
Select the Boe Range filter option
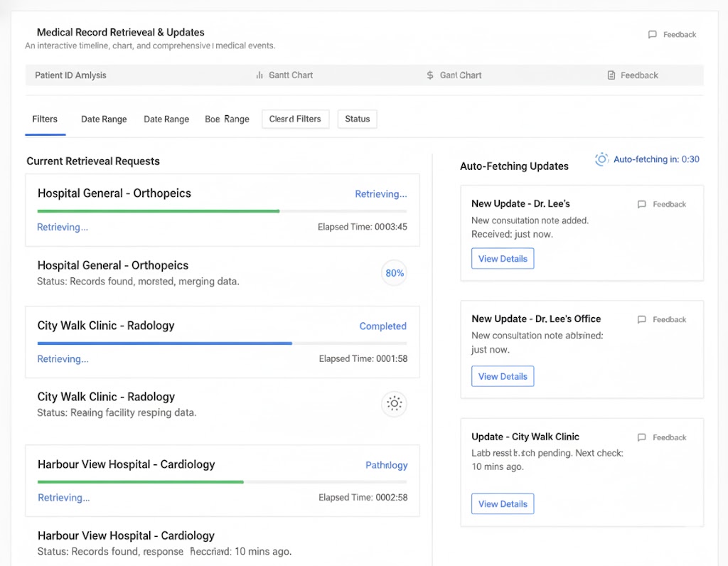pos(227,119)
